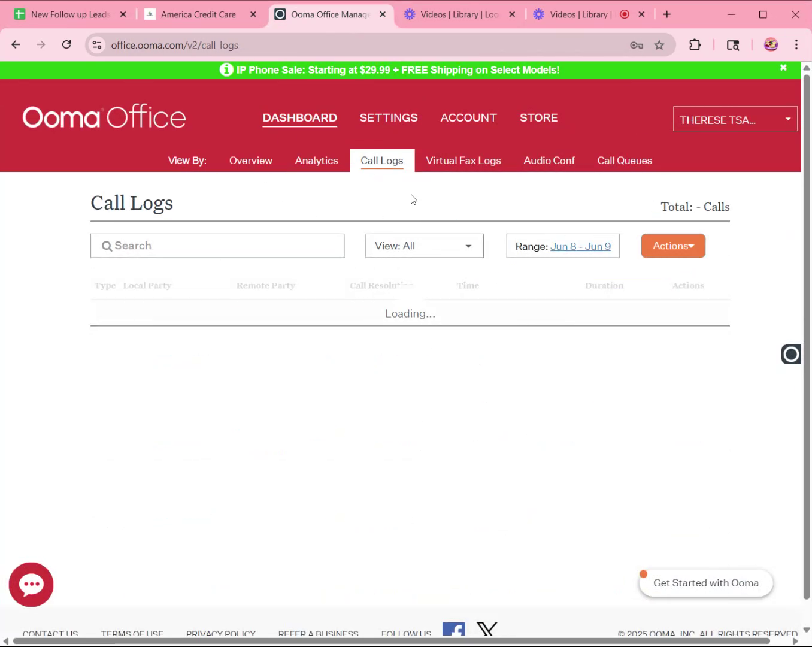The width and height of the screenshot is (812, 647).
Task: Click the info icon on sale banner
Action: [226, 69]
